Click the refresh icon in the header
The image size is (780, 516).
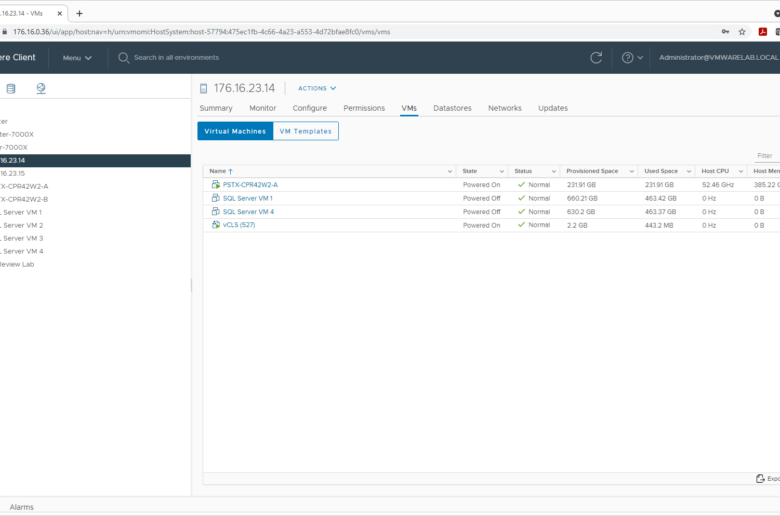pyautogui.click(x=596, y=58)
